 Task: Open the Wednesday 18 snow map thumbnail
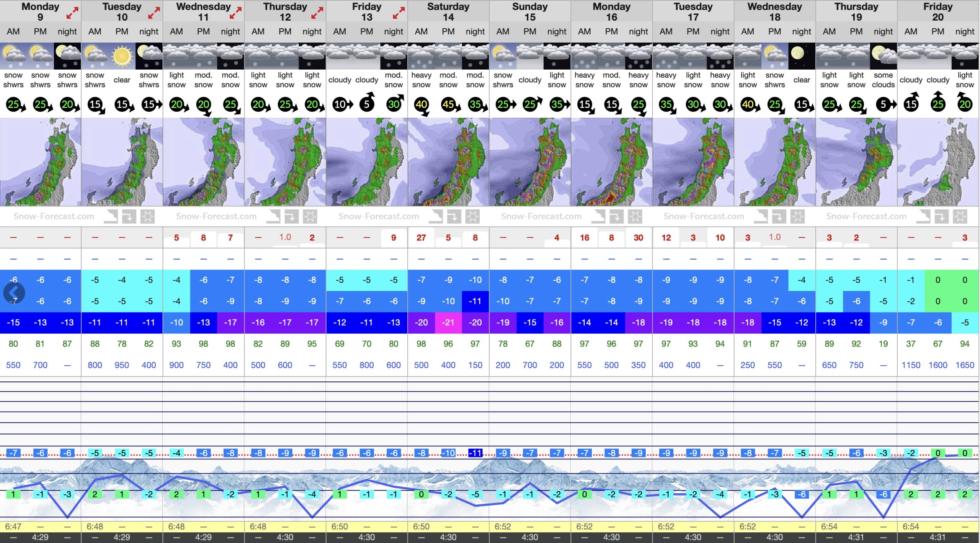click(775, 162)
